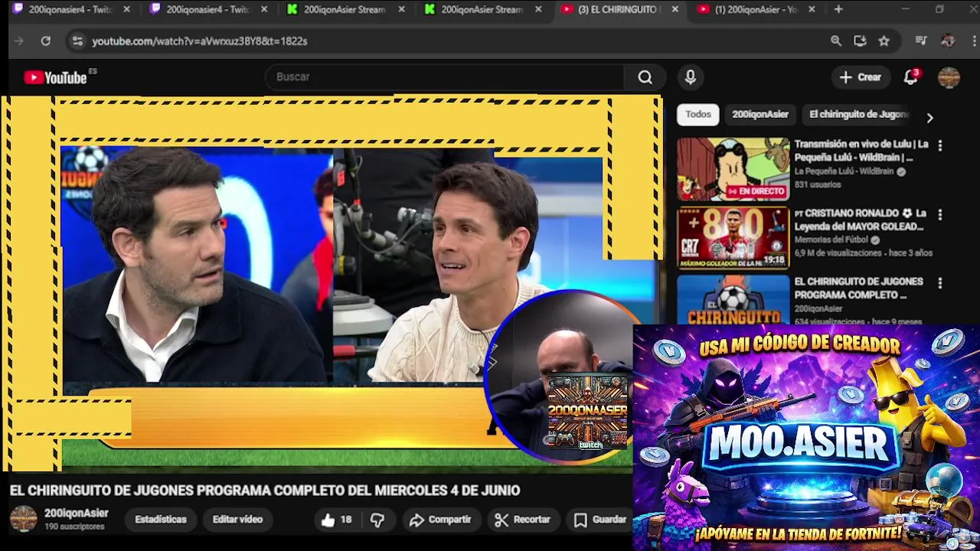Image resolution: width=980 pixels, height=551 pixels.
Task: Click the video title EL CHIRINGUITO DE JUGONES
Action: [264, 491]
